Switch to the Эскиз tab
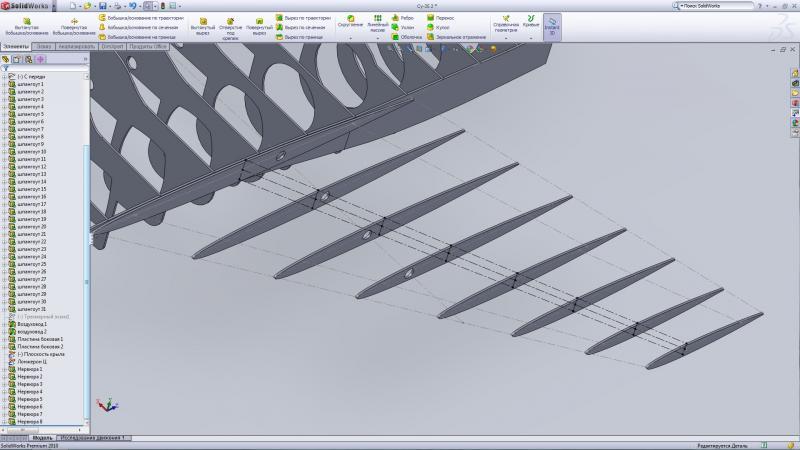The width and height of the screenshot is (800, 450). click(43, 46)
